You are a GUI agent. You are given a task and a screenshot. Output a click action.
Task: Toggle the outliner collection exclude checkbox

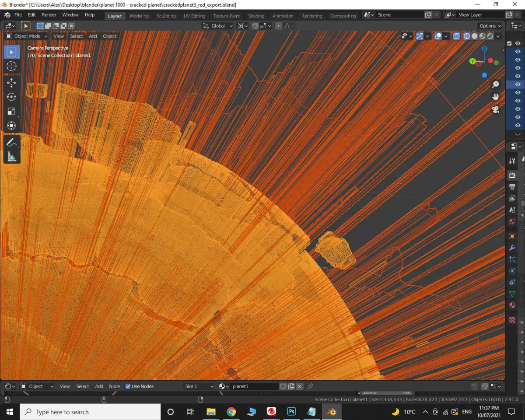click(509, 43)
